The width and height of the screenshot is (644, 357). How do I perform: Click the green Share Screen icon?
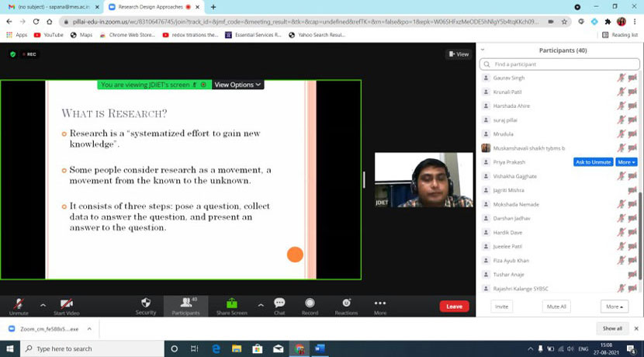231,303
